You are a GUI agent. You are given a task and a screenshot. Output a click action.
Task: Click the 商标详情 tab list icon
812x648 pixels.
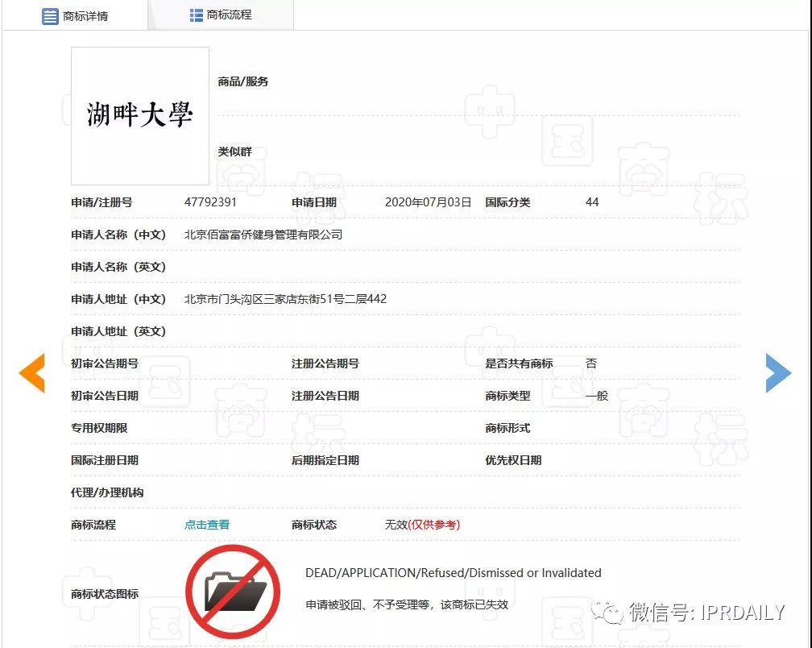point(50,16)
